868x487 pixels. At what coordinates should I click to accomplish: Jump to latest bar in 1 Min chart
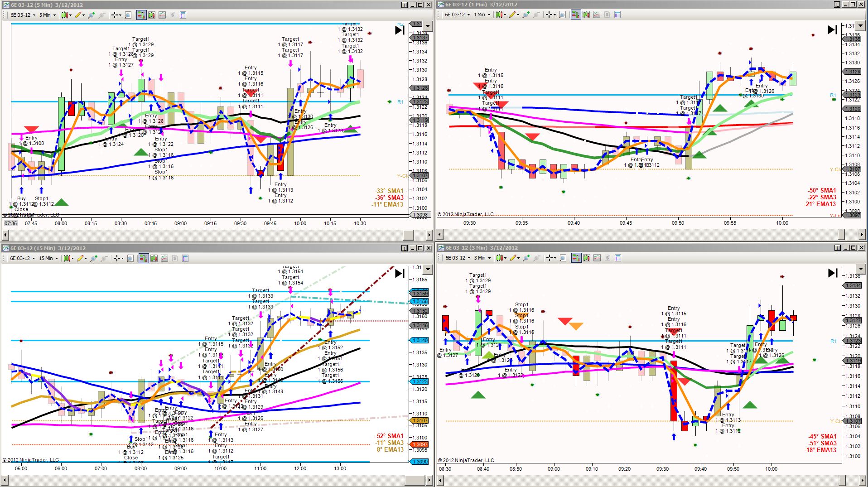click(x=833, y=30)
